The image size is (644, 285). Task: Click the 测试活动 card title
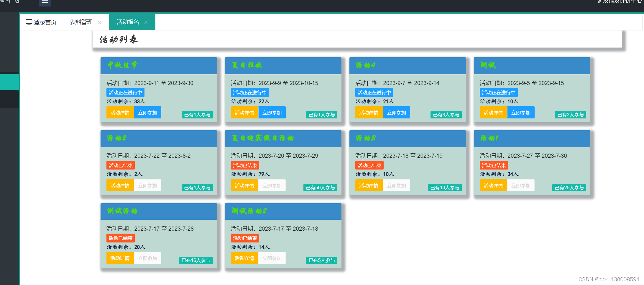(122, 211)
